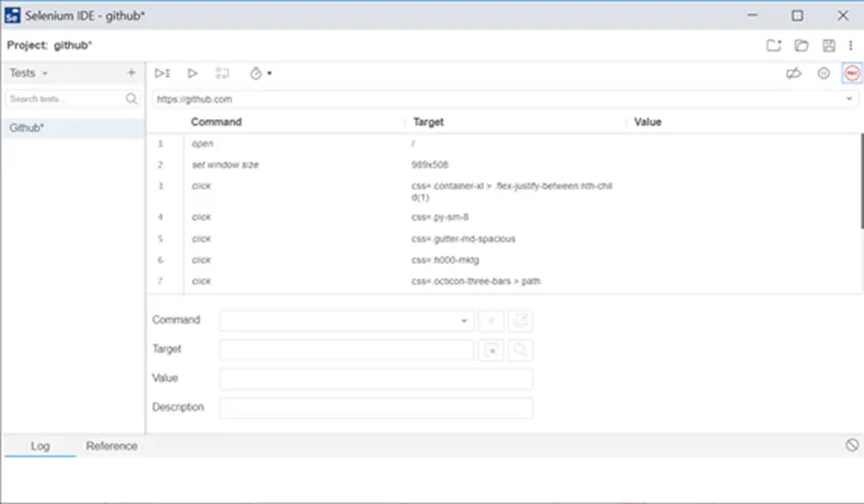
Task: Disable breakpoints icon
Action: [793, 74]
